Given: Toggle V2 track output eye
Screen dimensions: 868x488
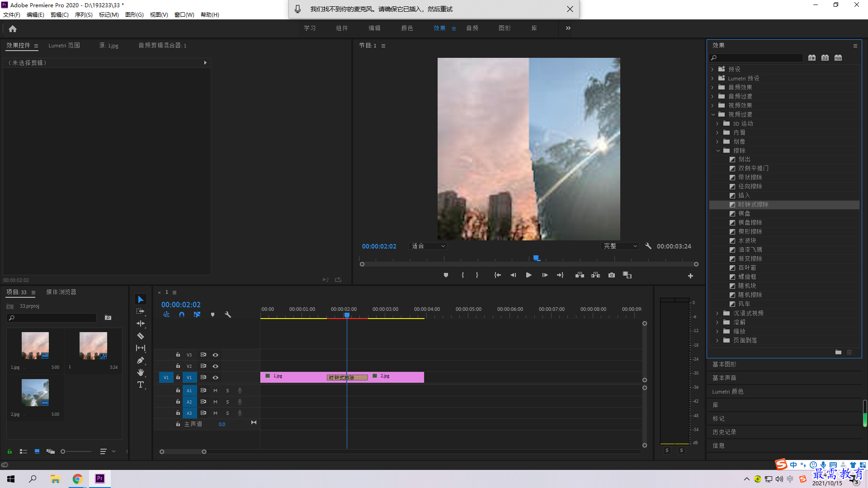Looking at the screenshot, I should click(x=216, y=366).
